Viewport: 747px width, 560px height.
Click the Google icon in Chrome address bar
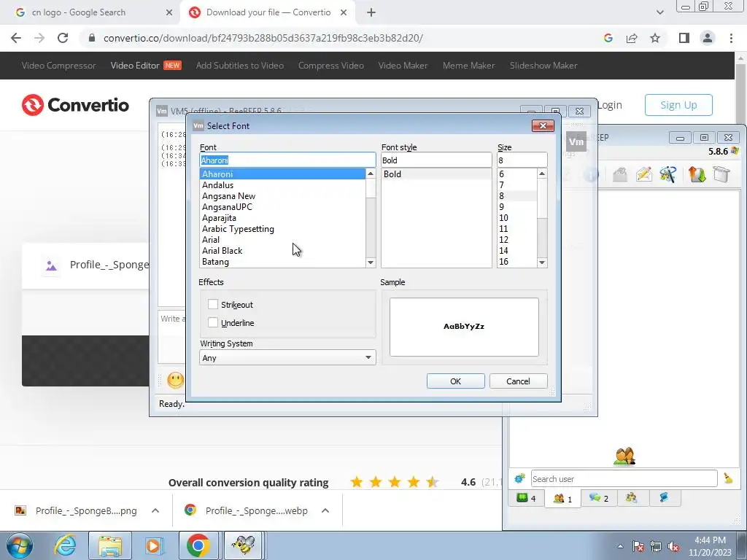608,38
